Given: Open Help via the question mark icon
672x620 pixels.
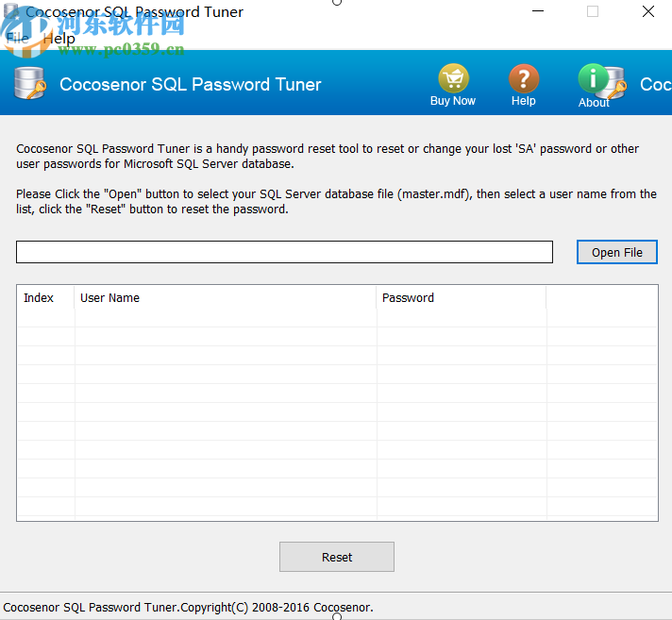Looking at the screenshot, I should pyautogui.click(x=523, y=78).
